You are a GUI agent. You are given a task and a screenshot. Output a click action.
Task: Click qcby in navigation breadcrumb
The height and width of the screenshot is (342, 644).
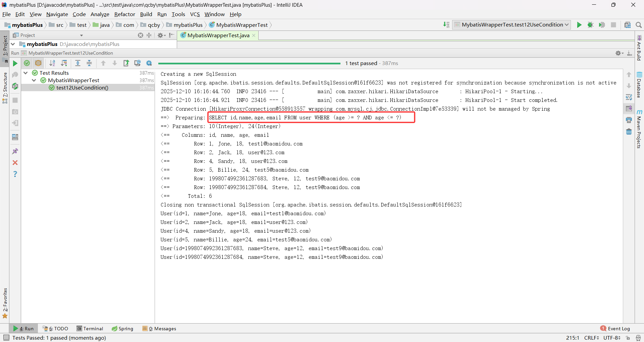pos(150,25)
